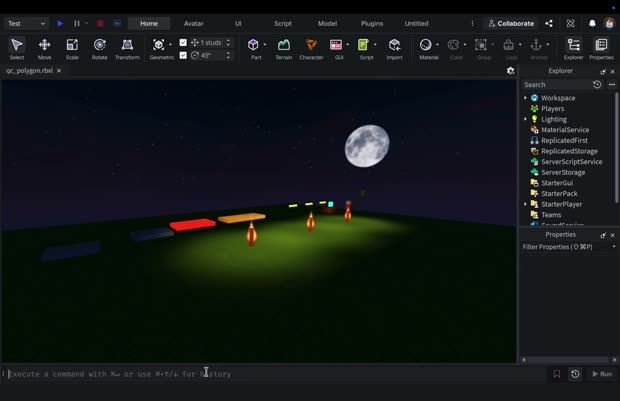This screenshot has height=401, width=620.
Task: Switch to the UI tab
Action: pyautogui.click(x=238, y=23)
